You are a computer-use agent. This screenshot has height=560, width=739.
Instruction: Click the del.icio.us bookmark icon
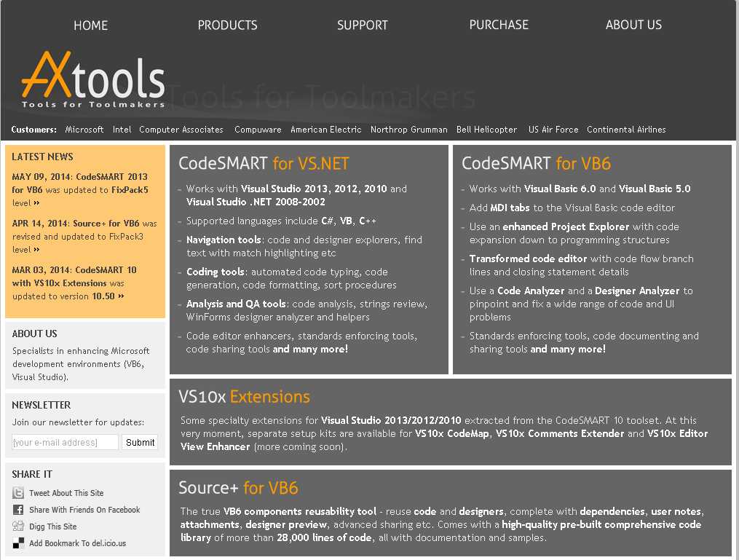pos(18,543)
